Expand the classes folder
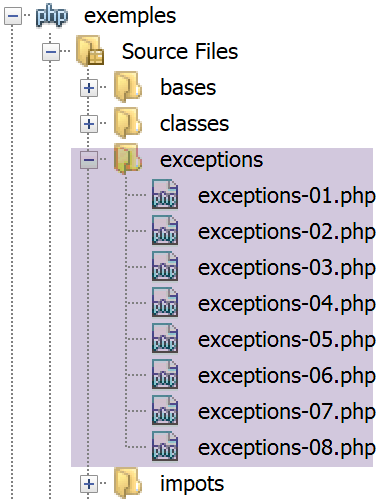This screenshot has width=386, height=501. point(89,124)
